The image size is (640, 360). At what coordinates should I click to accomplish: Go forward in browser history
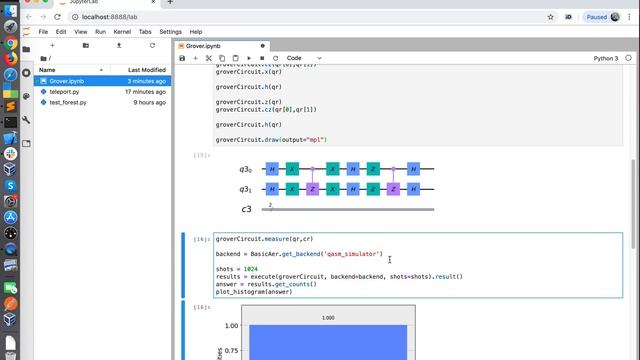pyautogui.click(x=43, y=17)
